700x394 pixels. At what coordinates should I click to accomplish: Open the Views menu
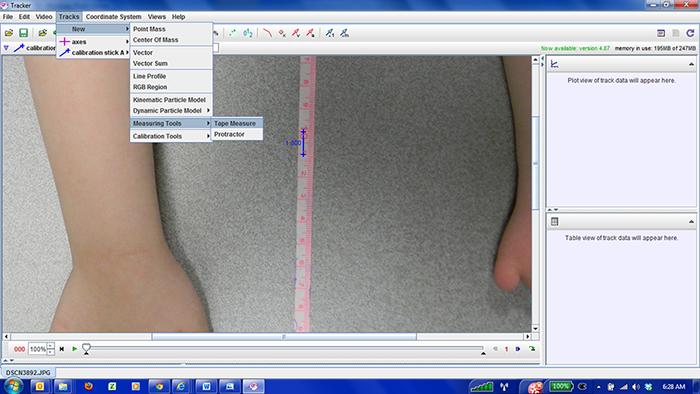[x=157, y=17]
